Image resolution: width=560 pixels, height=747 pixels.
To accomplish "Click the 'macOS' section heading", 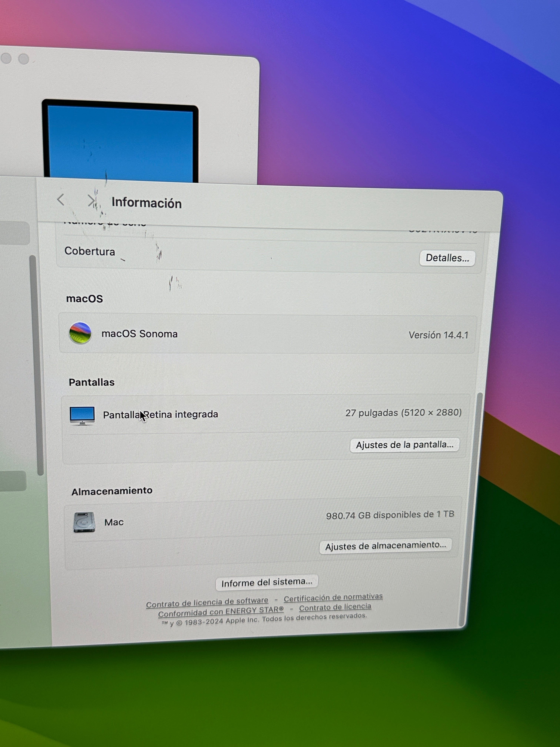I will pos(84,298).
